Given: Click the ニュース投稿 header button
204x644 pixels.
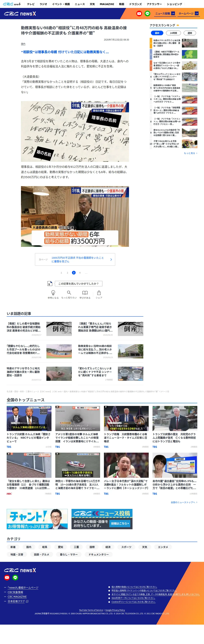Looking at the screenshot, I should (165, 14).
